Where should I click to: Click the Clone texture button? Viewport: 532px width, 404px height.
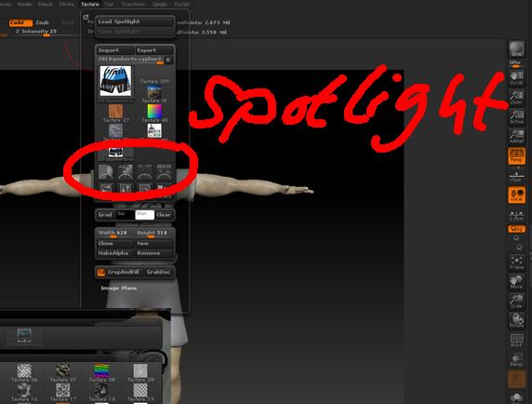click(x=115, y=244)
